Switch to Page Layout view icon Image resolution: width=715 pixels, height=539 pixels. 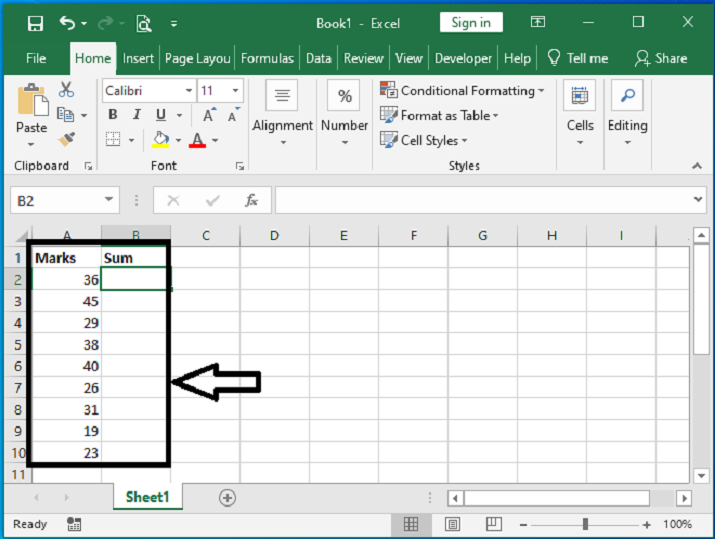tap(452, 524)
